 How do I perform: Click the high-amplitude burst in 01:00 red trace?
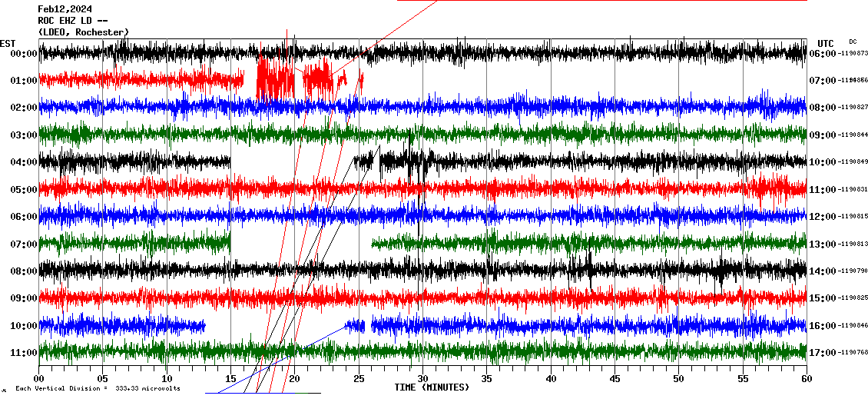(x=275, y=78)
